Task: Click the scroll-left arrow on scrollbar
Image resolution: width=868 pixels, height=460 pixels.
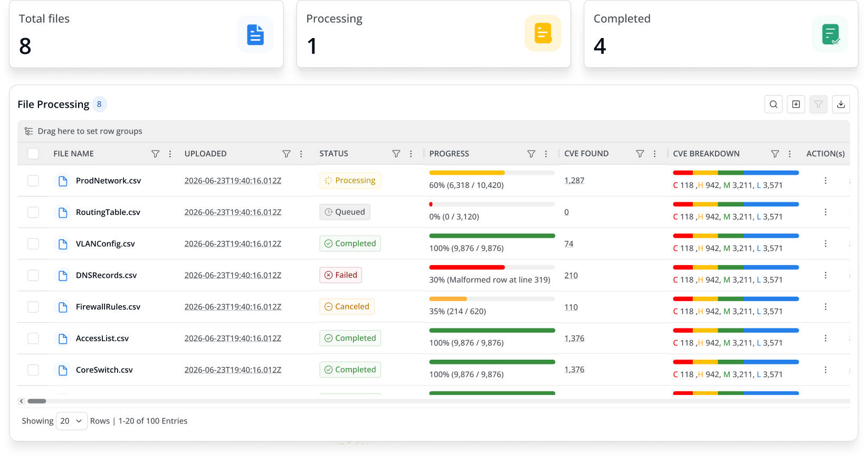Action: 21,401
